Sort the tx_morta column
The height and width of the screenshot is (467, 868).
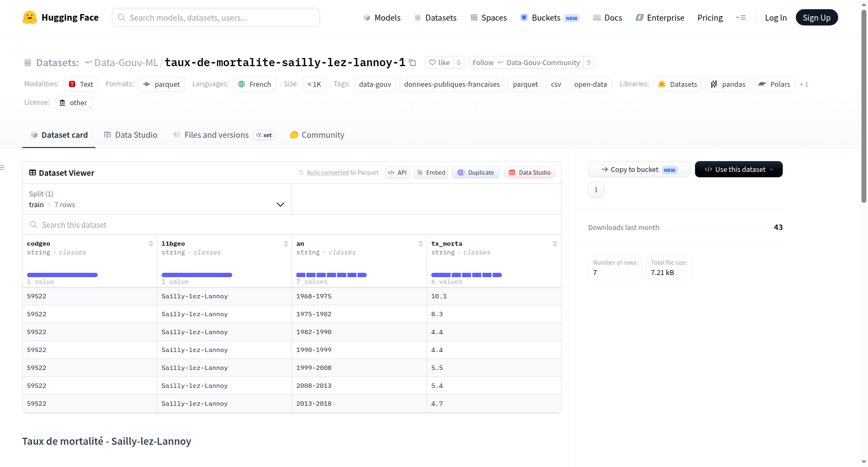555,244
